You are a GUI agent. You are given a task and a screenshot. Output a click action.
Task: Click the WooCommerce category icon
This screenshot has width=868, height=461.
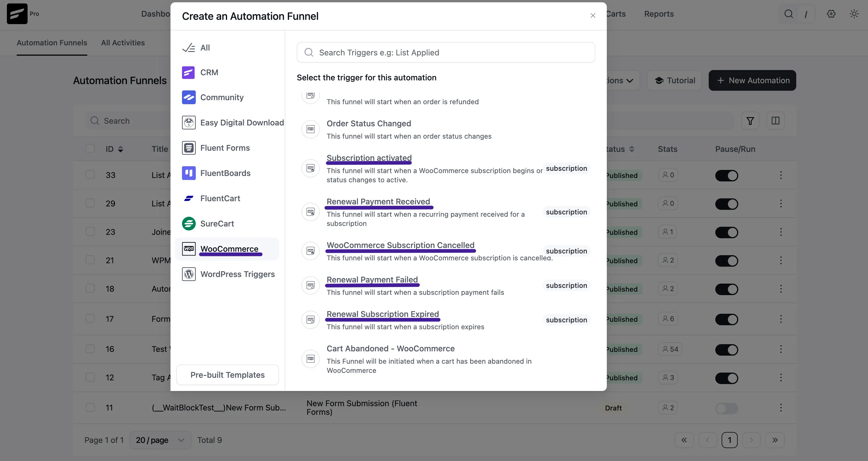coord(188,249)
